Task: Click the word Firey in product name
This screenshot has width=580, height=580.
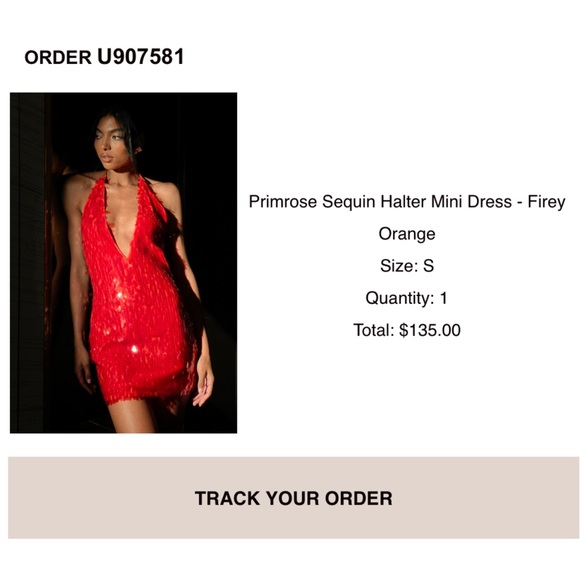Action: tap(546, 202)
